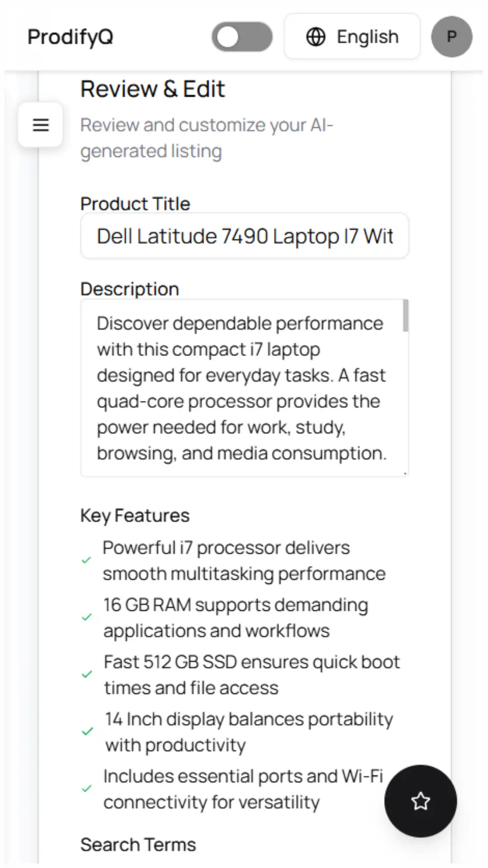Go to the ProdifyQ home logo

coord(70,37)
